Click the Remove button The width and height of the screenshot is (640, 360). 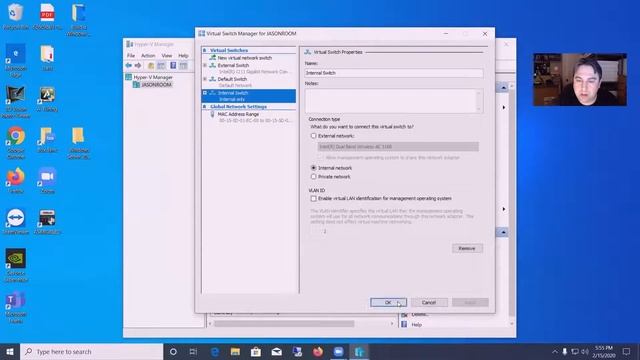[x=467, y=248]
